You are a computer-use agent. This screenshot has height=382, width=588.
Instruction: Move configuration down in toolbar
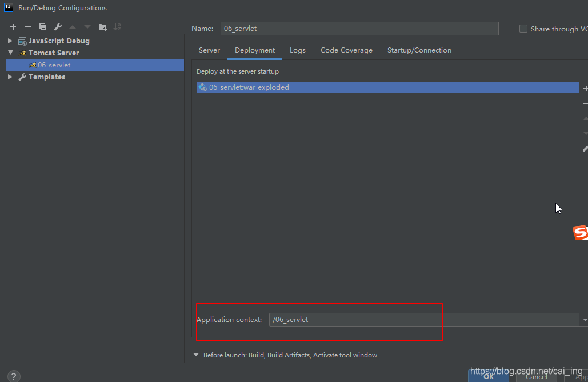pos(87,27)
